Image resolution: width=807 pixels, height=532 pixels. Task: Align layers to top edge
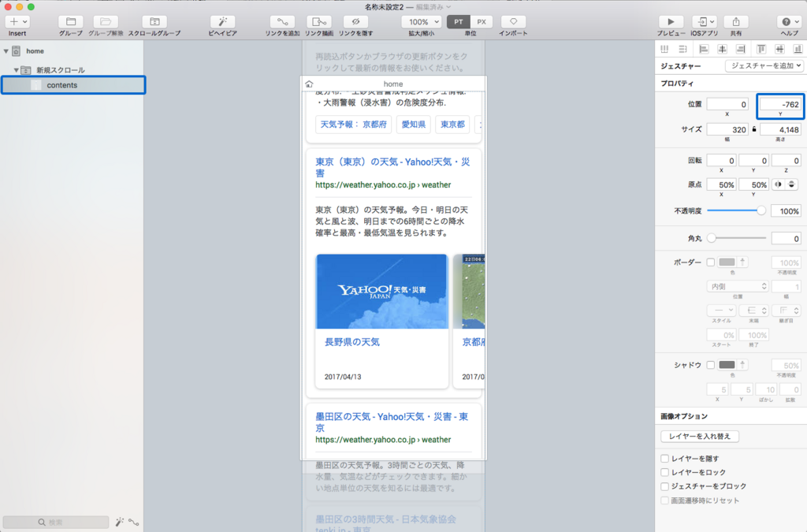click(761, 49)
